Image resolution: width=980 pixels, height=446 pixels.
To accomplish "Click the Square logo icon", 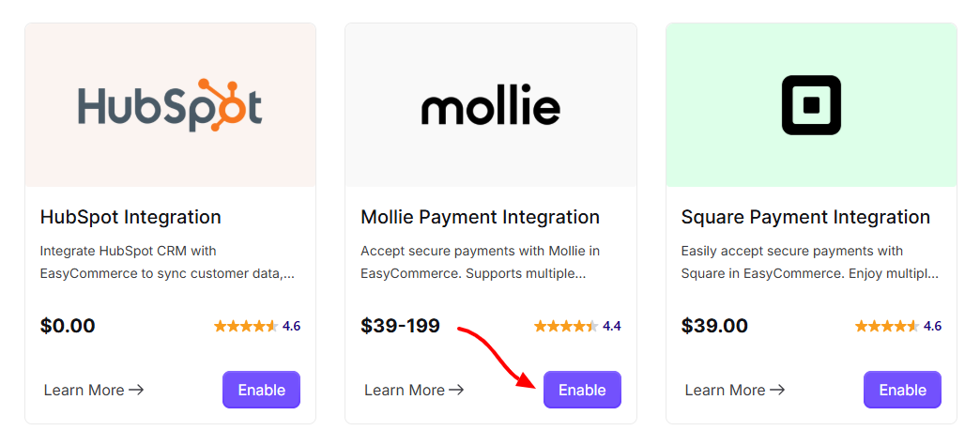I will point(811,105).
